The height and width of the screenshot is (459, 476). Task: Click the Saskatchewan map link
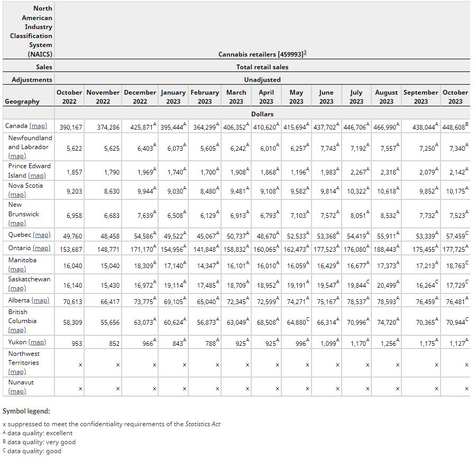pyautogui.click(x=17, y=288)
